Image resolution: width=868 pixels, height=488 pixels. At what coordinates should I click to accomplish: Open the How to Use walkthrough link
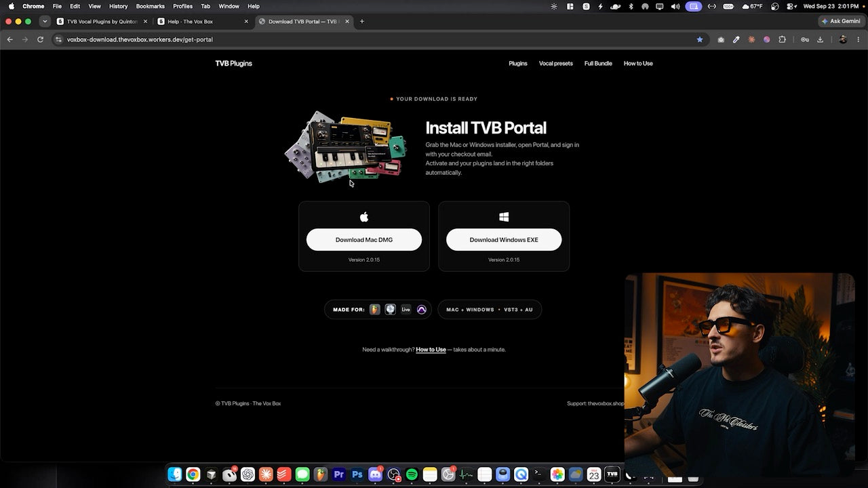click(431, 350)
